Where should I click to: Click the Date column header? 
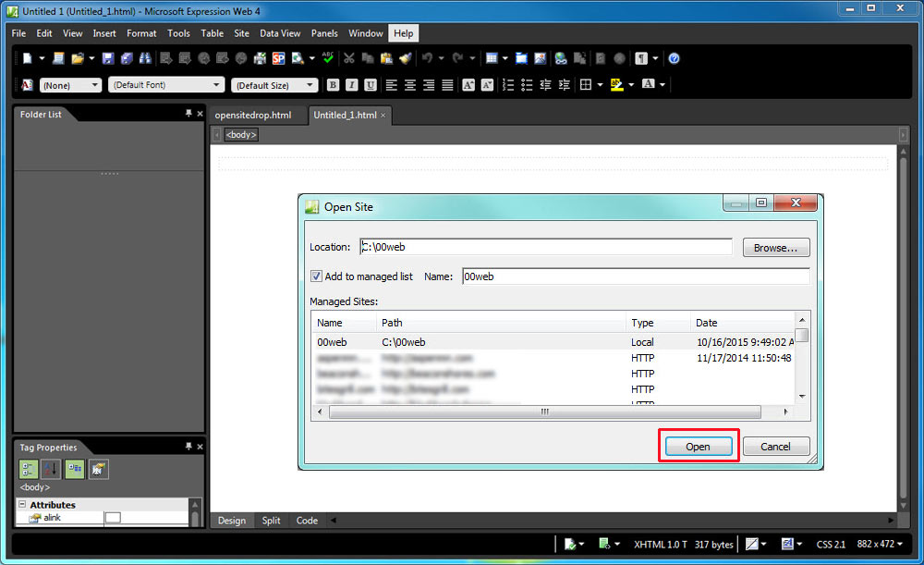pyautogui.click(x=743, y=323)
